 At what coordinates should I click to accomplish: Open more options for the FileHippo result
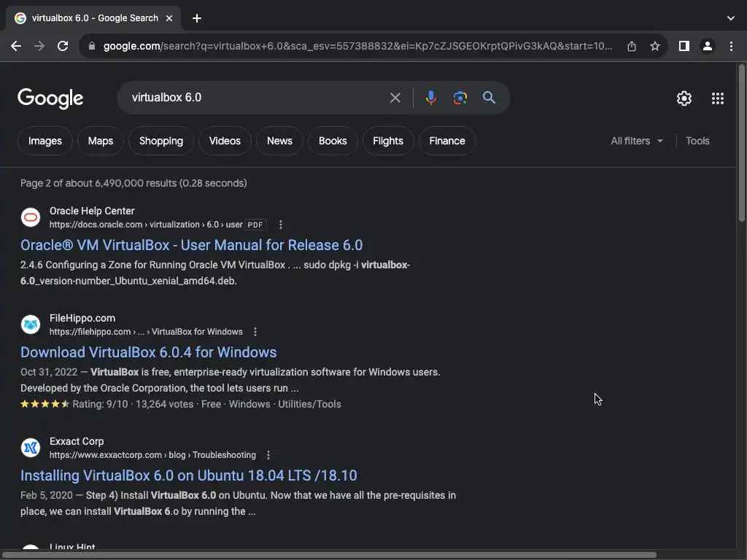[255, 332]
